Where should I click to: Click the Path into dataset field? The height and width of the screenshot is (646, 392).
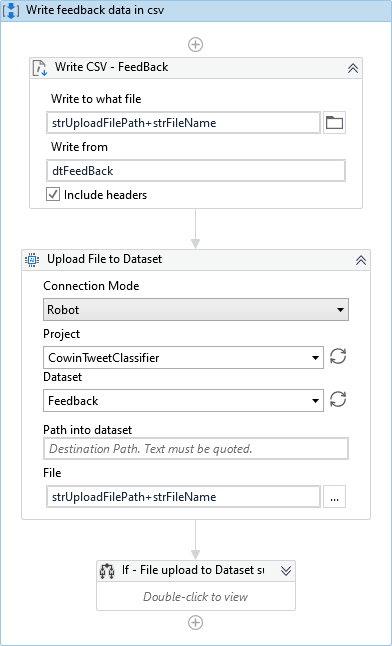(x=196, y=448)
